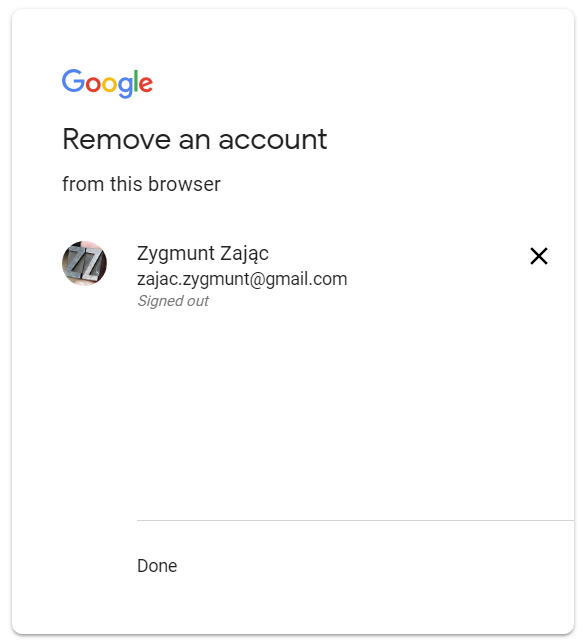Viewport: 584px width, 644px height.
Task: Click the red e ending Google logo
Action: [146, 84]
